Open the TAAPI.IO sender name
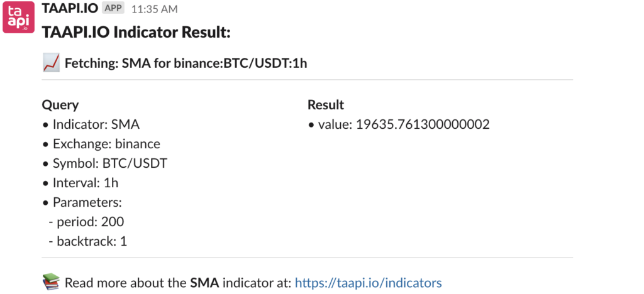The height and width of the screenshot is (294, 644). [70, 8]
